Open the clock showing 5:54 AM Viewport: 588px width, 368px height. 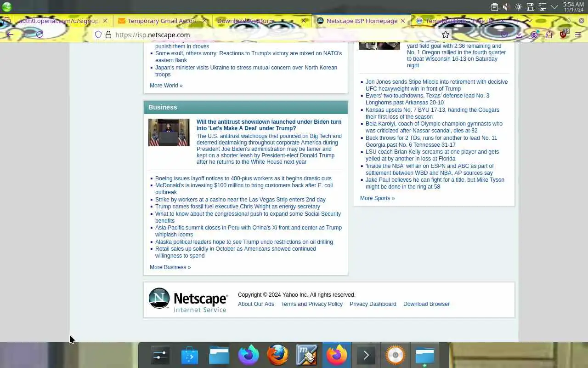[x=573, y=7]
